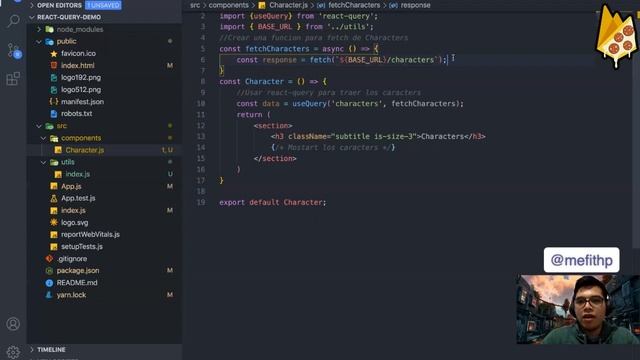This screenshot has height=360, width=640.
Task: Expand the node_modules folder chevron
Action: click(x=39, y=29)
